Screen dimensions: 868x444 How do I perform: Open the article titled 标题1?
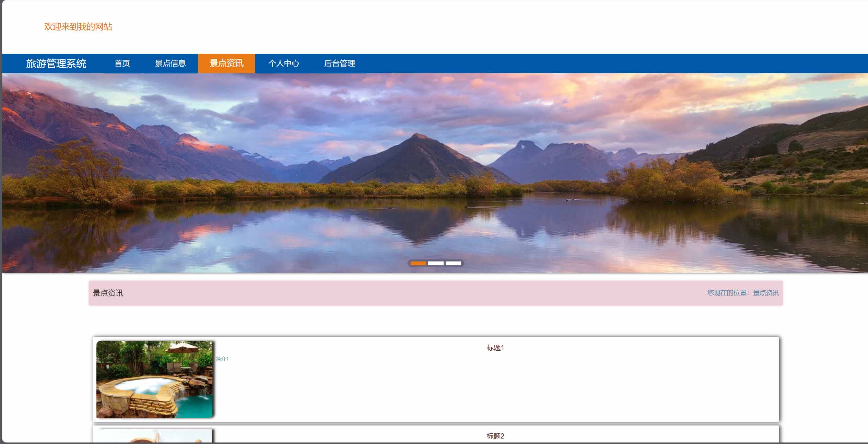(495, 348)
